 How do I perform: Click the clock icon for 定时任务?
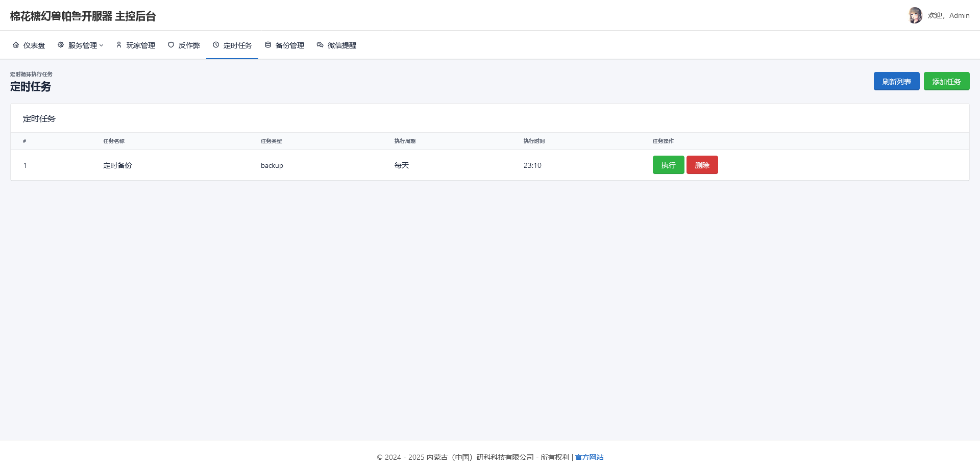(x=216, y=45)
